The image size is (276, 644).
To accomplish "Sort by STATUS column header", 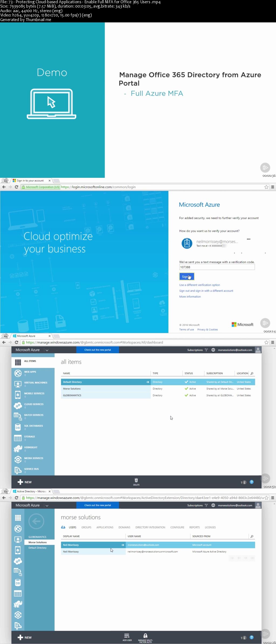I will (189, 373).
